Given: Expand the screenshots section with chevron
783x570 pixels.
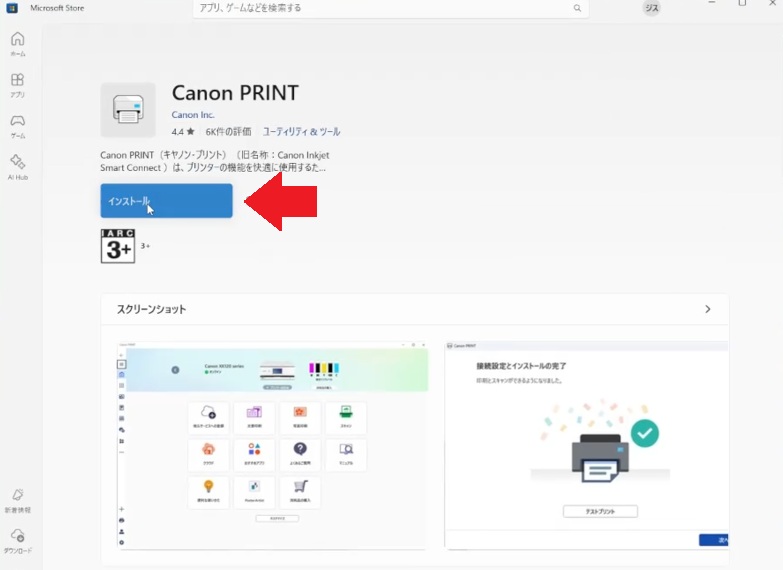Looking at the screenshot, I should point(708,309).
